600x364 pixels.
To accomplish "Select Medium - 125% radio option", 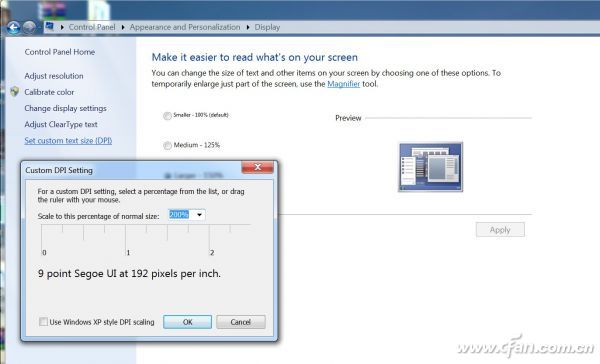I will pyautogui.click(x=167, y=145).
